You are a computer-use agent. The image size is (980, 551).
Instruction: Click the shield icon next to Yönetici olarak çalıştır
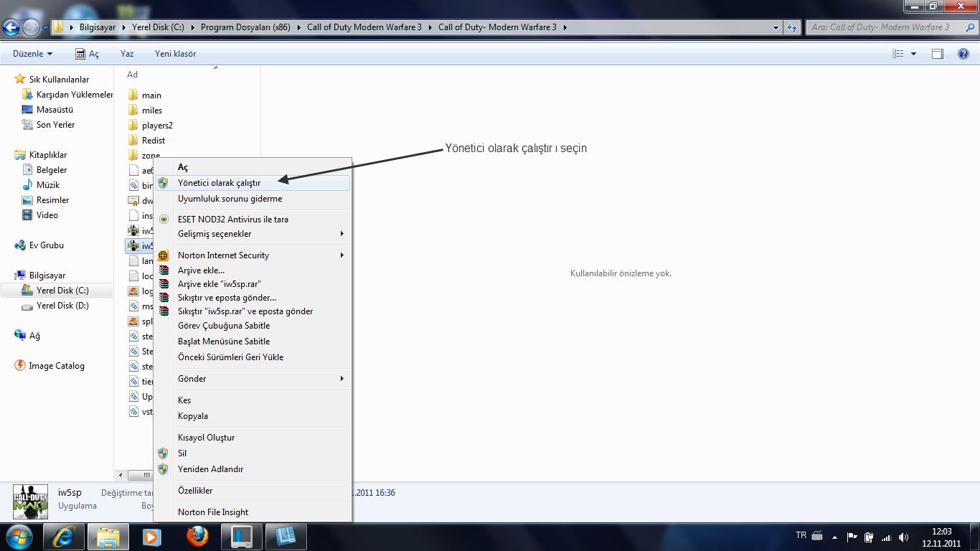point(164,183)
